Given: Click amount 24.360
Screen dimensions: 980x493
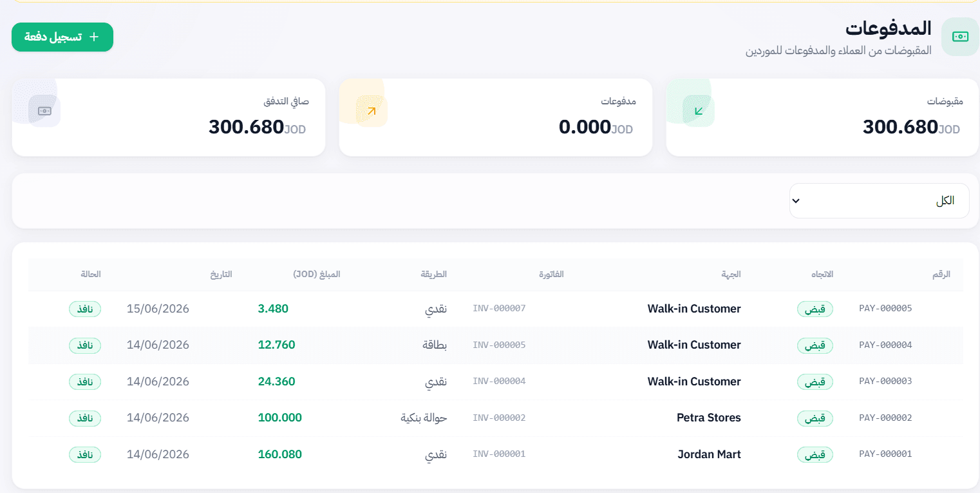Looking at the screenshot, I should click(x=277, y=382).
